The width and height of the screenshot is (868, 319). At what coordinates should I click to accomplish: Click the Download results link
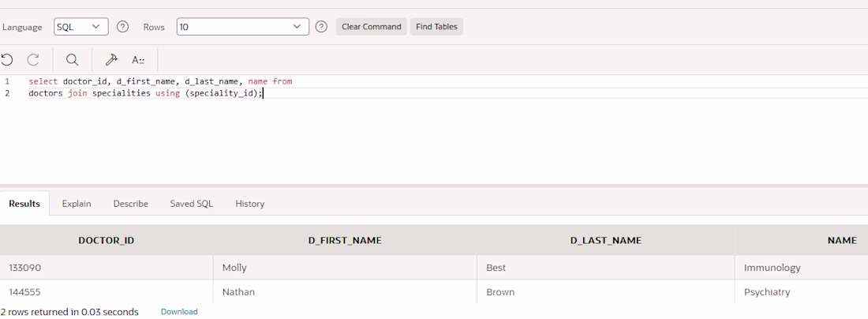(179, 312)
